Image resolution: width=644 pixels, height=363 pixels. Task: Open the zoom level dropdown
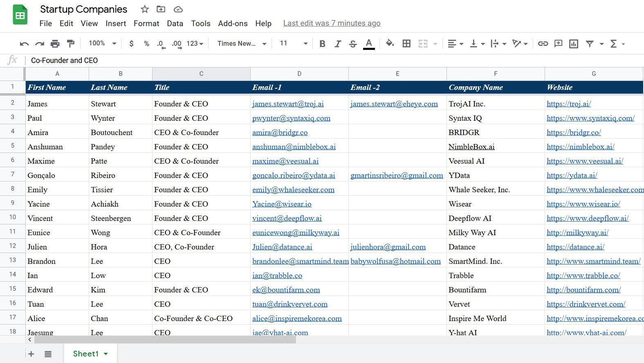click(x=102, y=43)
